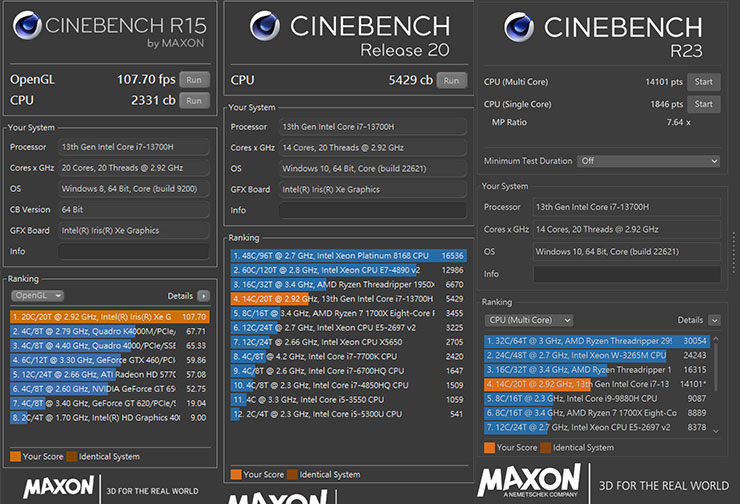Click the MAXON logo in R15 footer
Image resolution: width=740 pixels, height=504 pixels.
click(60, 489)
